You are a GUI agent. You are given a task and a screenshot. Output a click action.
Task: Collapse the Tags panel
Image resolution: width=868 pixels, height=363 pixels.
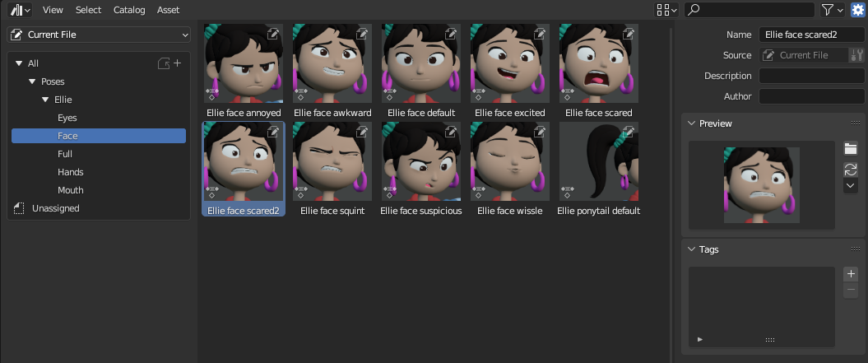click(x=691, y=249)
